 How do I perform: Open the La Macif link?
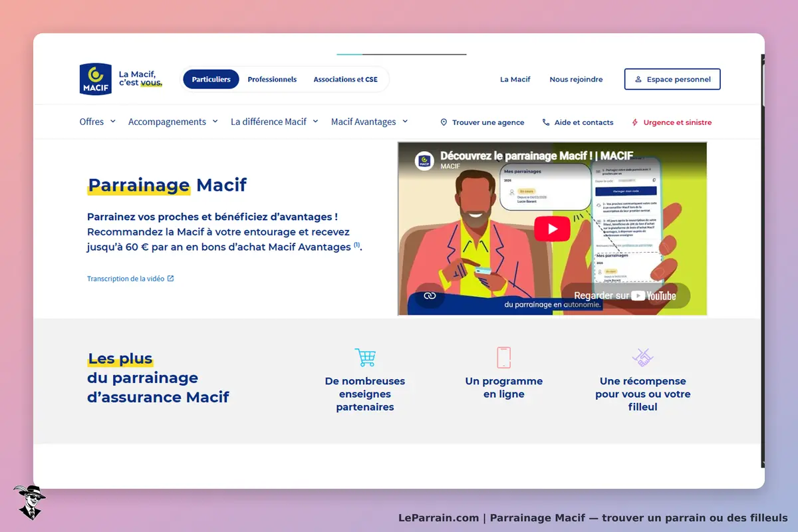point(515,79)
